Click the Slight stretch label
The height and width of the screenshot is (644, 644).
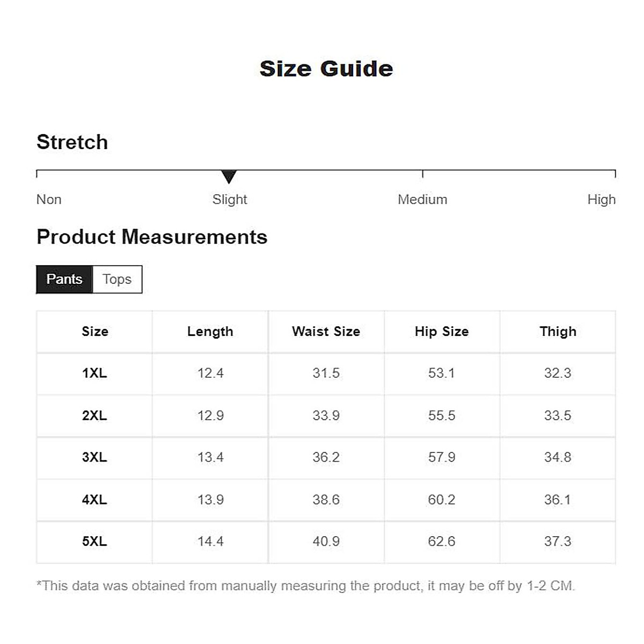230,200
